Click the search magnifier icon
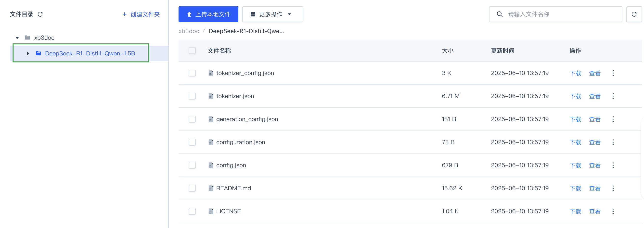This screenshot has width=644, height=228. pos(500,14)
